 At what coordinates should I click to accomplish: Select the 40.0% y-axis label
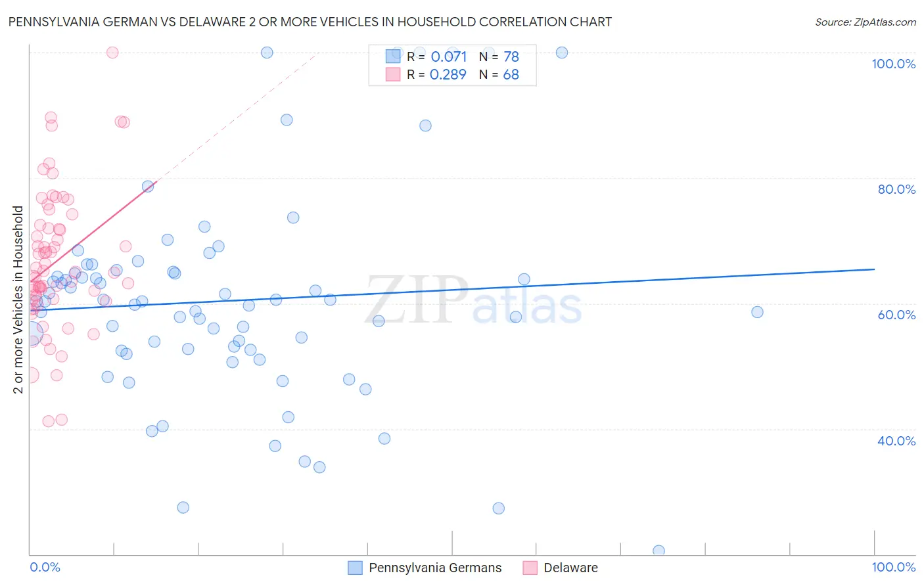pyautogui.click(x=896, y=441)
